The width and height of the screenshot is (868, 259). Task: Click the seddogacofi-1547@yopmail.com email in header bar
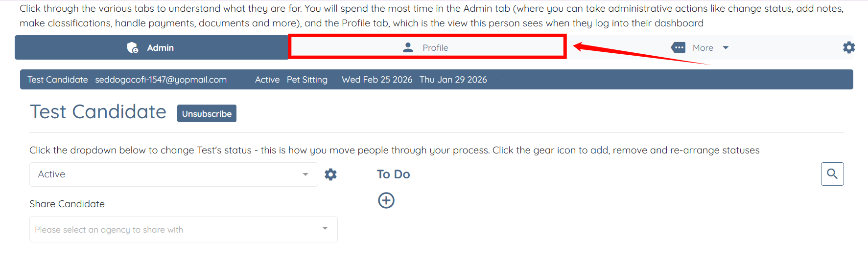point(161,80)
